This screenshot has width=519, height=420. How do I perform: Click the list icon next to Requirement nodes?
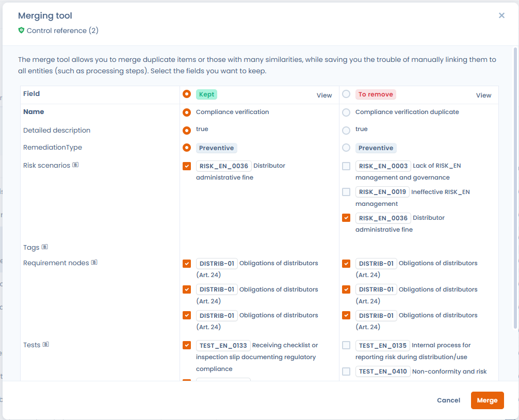point(94,263)
